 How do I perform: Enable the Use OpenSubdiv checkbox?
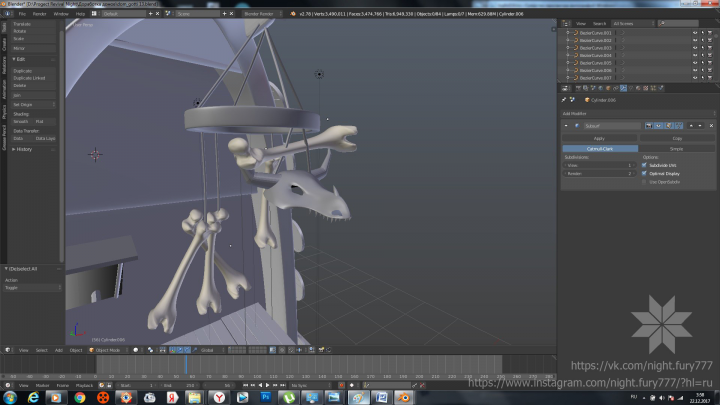(644, 182)
